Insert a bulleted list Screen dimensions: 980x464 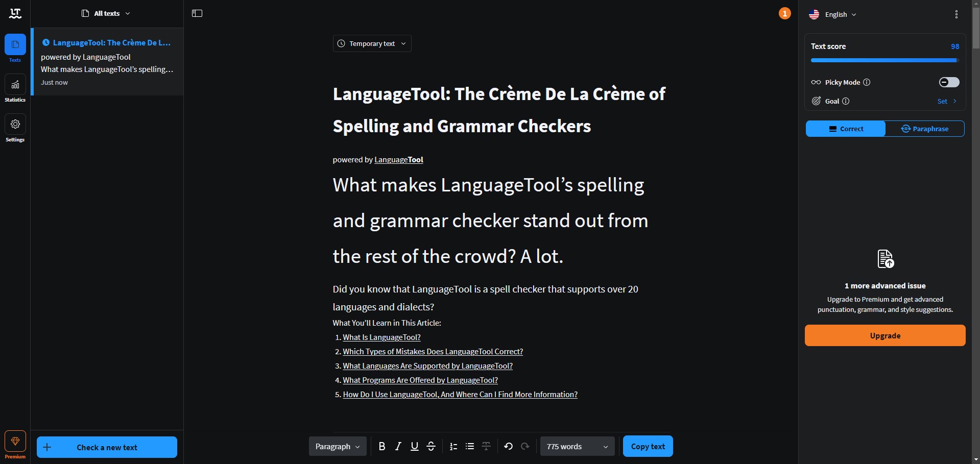coord(470,447)
